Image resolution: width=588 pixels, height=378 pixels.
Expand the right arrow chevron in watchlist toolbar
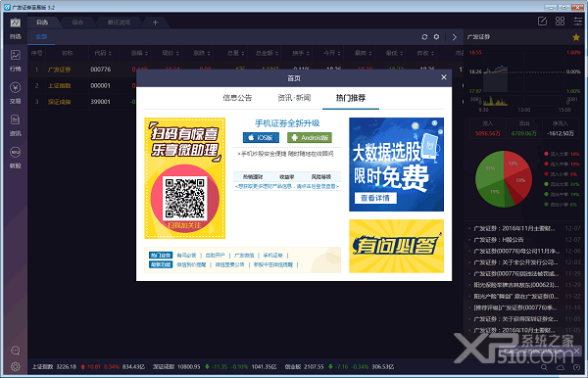click(455, 36)
